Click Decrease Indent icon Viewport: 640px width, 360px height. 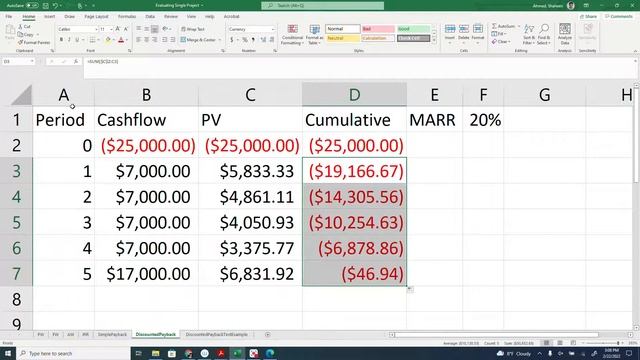[x=165, y=40]
